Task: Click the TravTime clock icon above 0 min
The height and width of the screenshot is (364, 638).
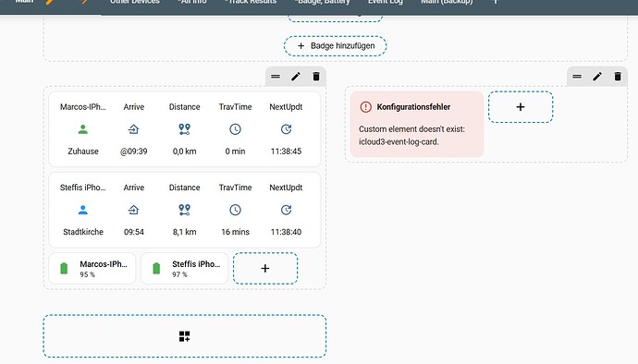Action: click(x=235, y=129)
